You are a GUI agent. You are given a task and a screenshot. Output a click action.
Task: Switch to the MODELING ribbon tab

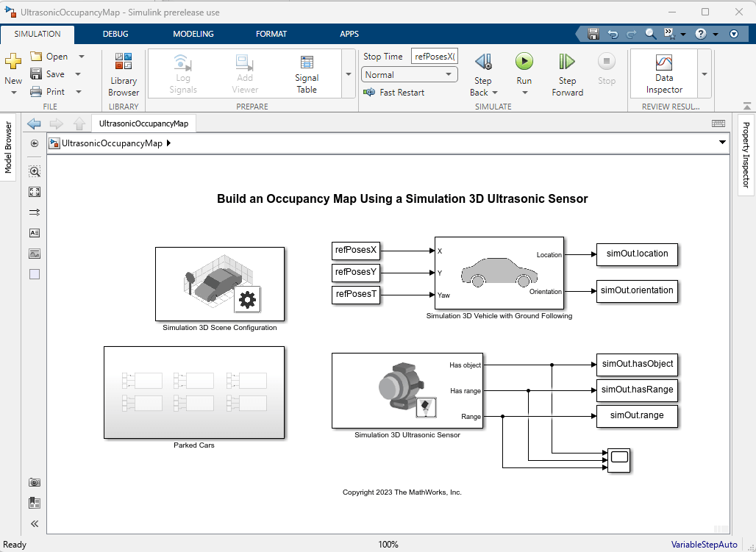193,34
